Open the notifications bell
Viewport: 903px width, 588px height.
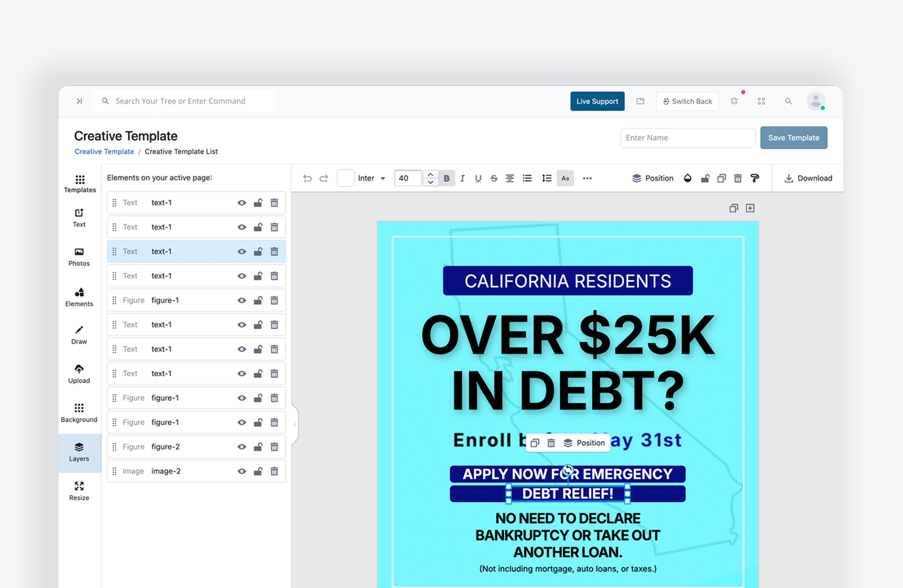tap(734, 101)
